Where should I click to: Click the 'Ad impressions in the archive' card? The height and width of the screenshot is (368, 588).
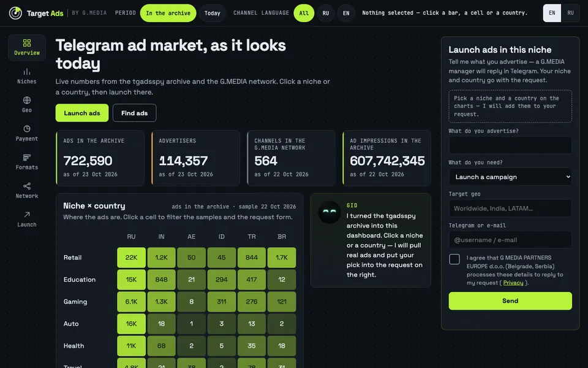point(387,158)
